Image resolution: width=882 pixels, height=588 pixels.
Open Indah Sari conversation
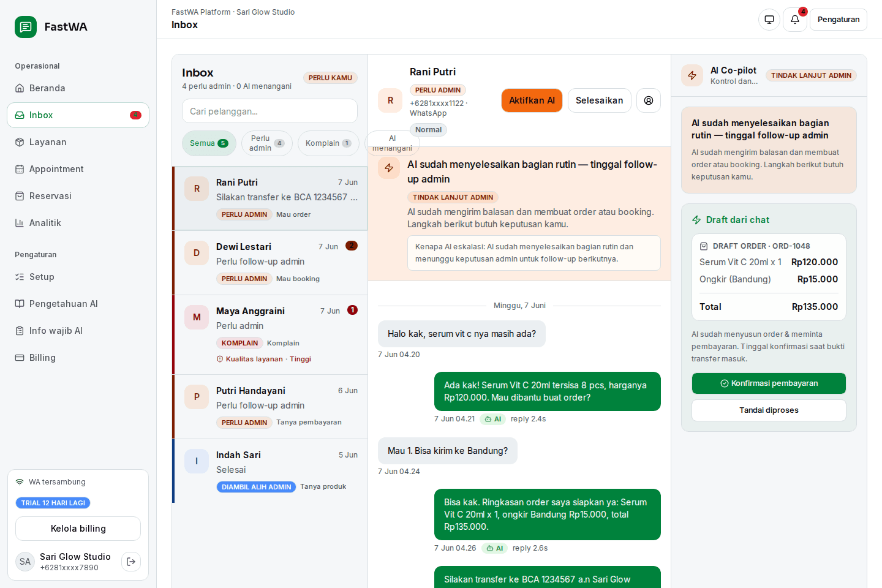(270, 471)
